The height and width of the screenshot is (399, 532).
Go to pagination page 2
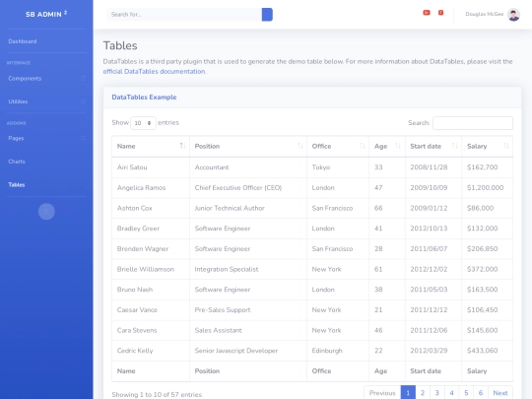pyautogui.click(x=423, y=393)
